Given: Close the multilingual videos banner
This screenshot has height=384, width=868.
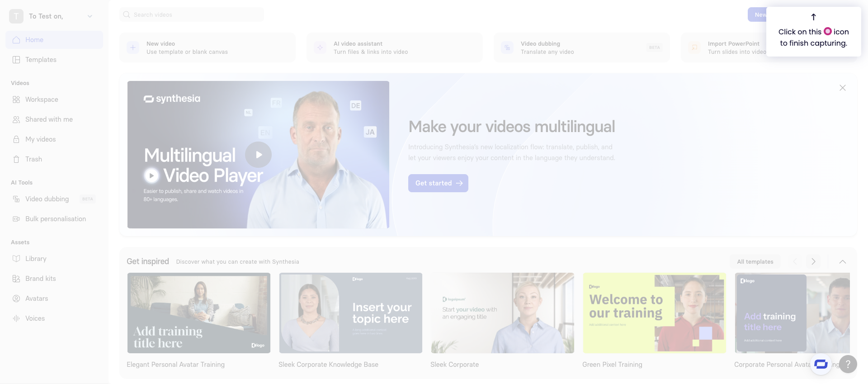Looking at the screenshot, I should tap(843, 88).
